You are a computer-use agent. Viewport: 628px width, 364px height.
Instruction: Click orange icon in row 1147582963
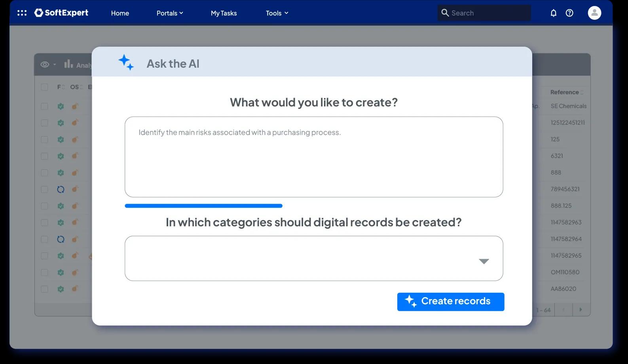coord(75,222)
